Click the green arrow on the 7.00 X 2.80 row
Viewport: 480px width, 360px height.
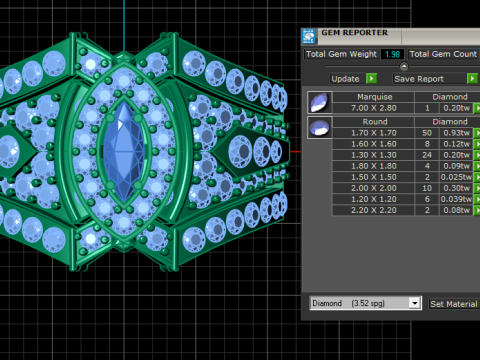[477, 108]
